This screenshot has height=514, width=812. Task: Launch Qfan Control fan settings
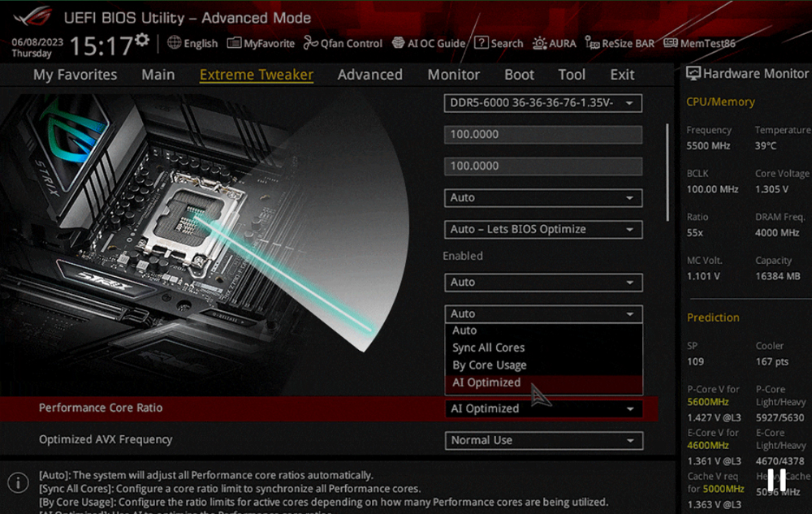[343, 43]
